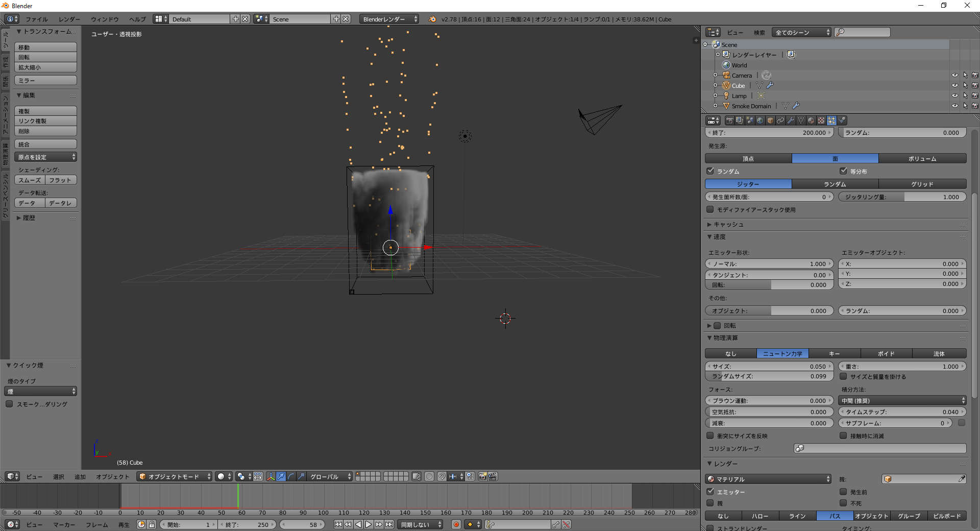980x531 pixels.
Task: Click the OpenGL render camera icon
Action: click(482, 476)
